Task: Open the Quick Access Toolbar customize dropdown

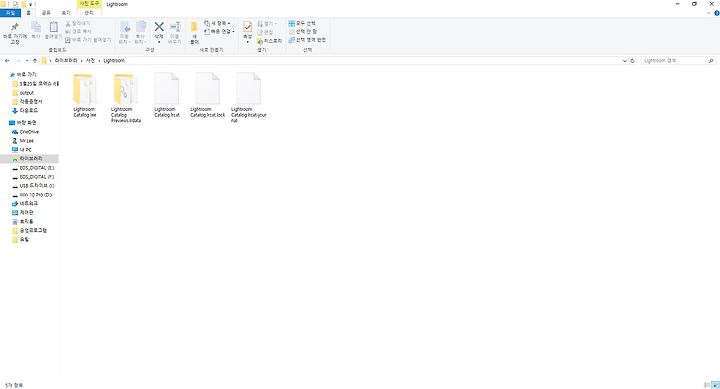Action: point(31,4)
